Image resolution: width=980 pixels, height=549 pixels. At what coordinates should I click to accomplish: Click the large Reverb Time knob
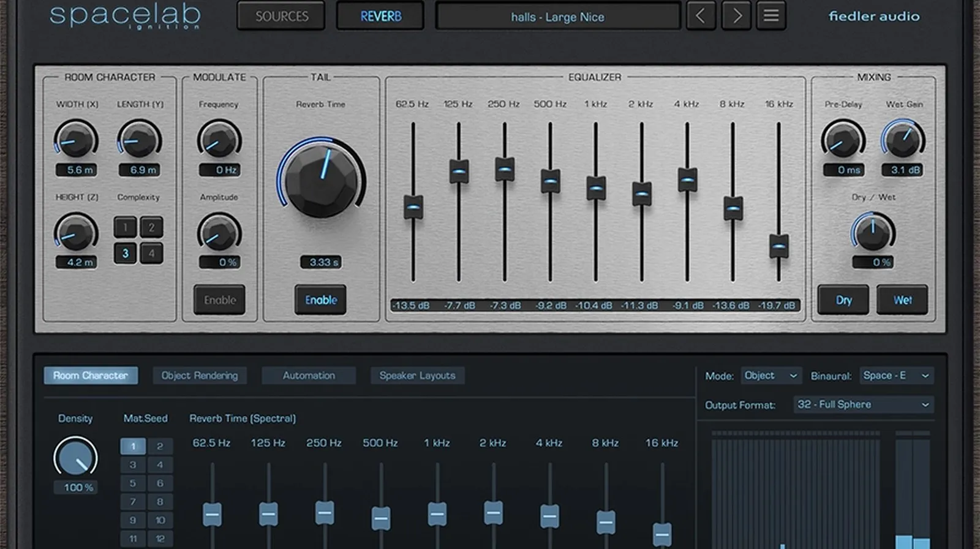point(322,178)
